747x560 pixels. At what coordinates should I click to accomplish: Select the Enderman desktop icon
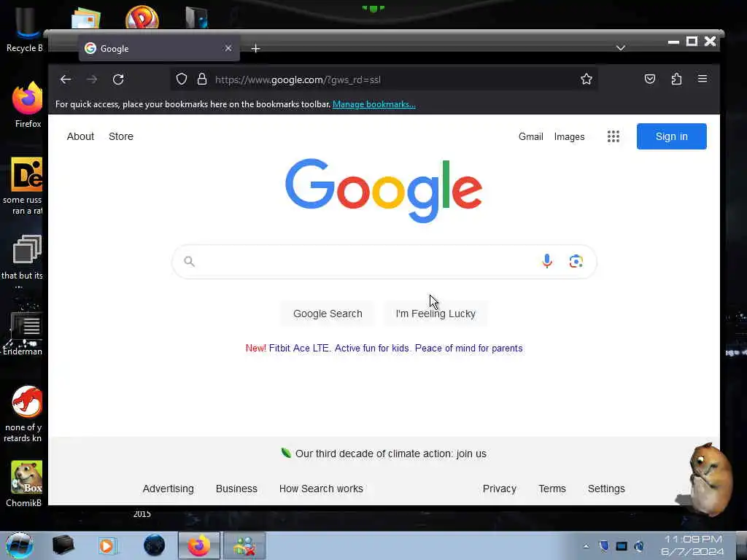click(x=23, y=333)
